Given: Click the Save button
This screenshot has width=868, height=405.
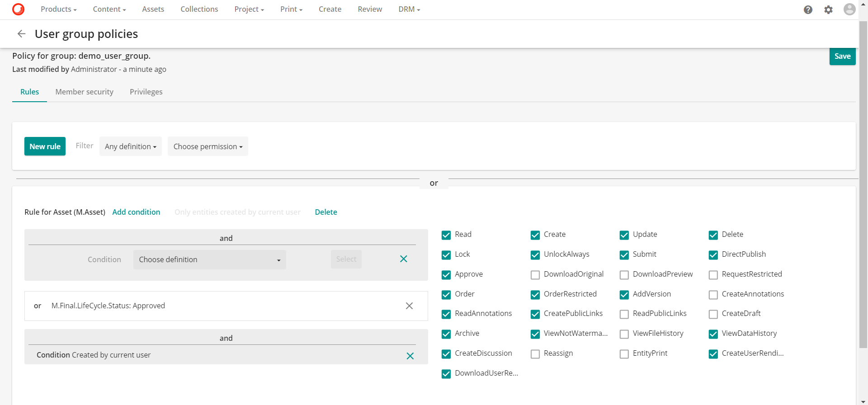Looking at the screenshot, I should (843, 56).
